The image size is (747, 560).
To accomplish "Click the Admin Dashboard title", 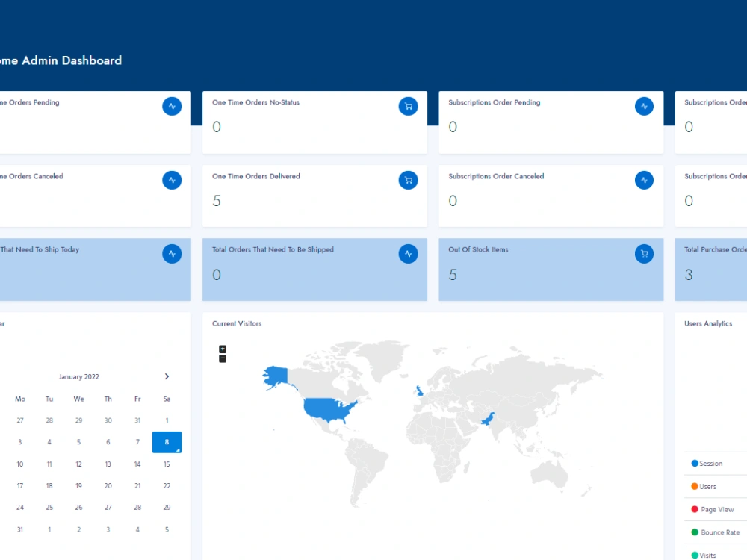I will point(61,60).
